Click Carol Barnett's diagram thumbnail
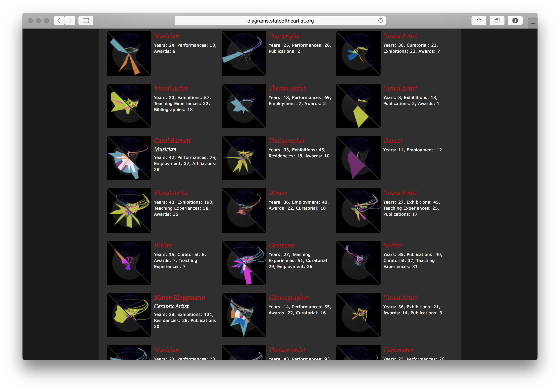 (x=129, y=158)
